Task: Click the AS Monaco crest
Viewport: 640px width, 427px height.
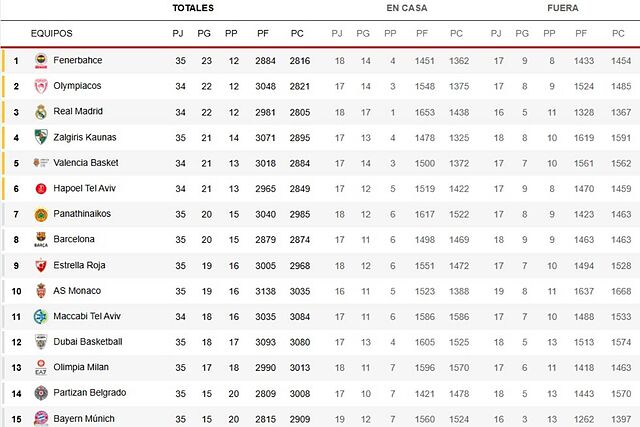Action: (x=41, y=291)
